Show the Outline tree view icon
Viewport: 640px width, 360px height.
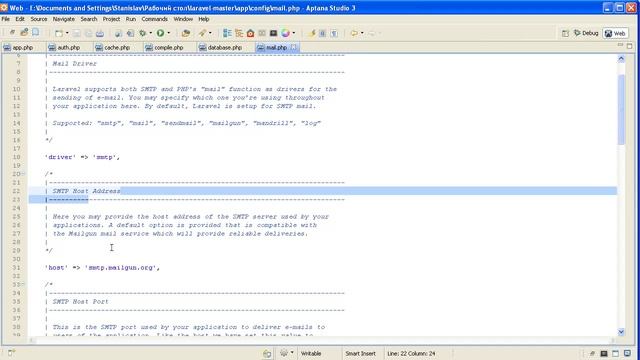[239, 33]
